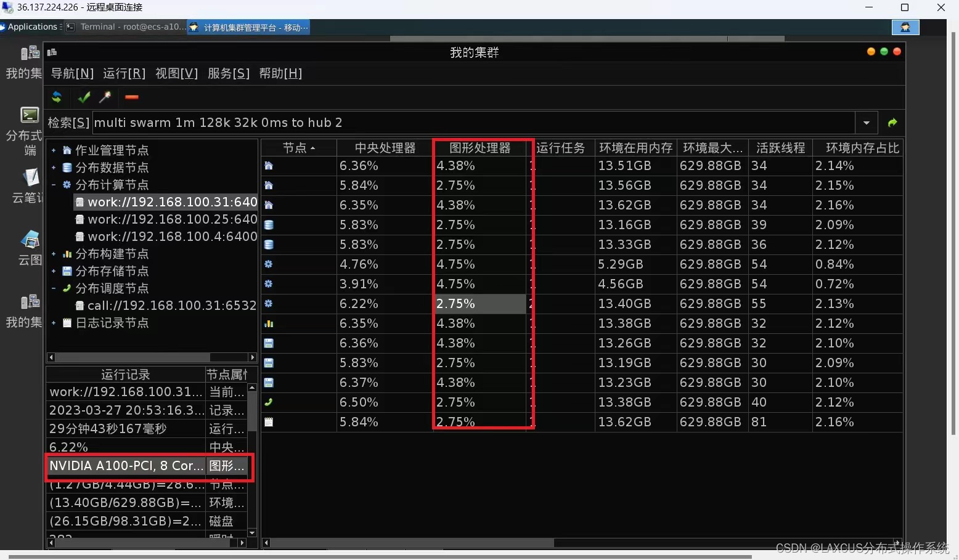This screenshot has width=959, height=560.
Task: Select the 29分钟43秒167毫秒 record row
Action: pos(147,429)
